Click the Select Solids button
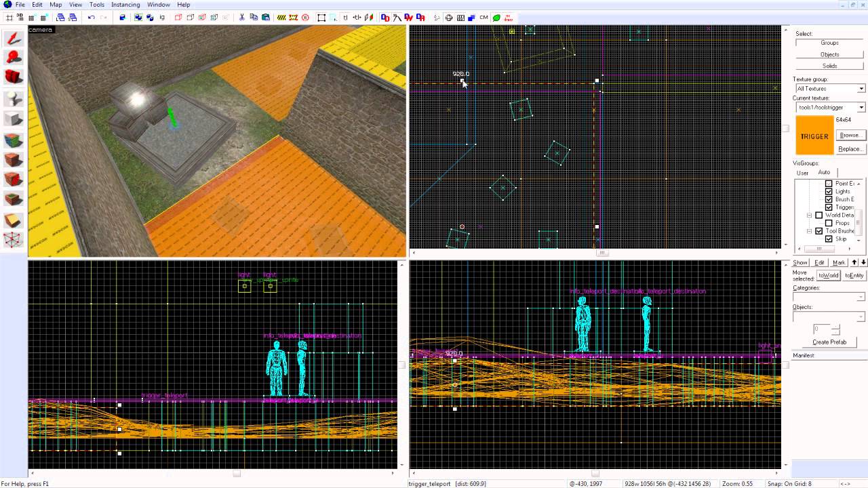This screenshot has width=868, height=488. [x=829, y=66]
